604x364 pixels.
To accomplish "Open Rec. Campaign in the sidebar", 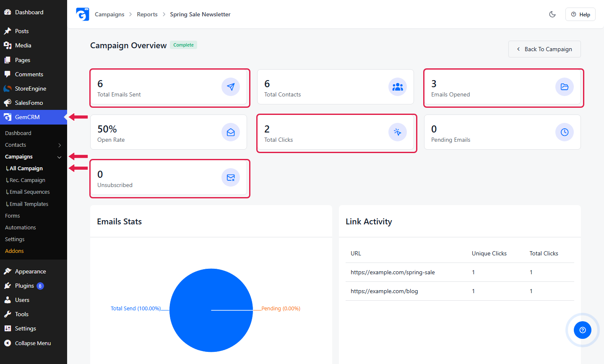I will pyautogui.click(x=26, y=180).
